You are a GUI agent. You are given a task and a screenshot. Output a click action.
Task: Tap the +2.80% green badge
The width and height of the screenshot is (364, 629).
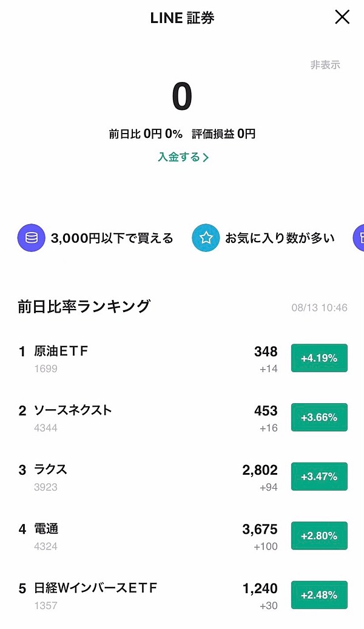pyautogui.click(x=319, y=535)
